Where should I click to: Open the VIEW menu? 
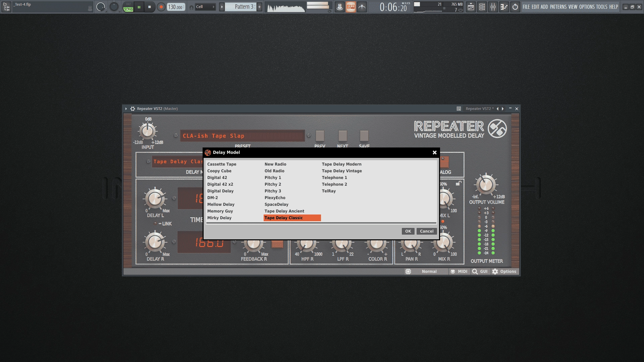pyautogui.click(x=573, y=7)
